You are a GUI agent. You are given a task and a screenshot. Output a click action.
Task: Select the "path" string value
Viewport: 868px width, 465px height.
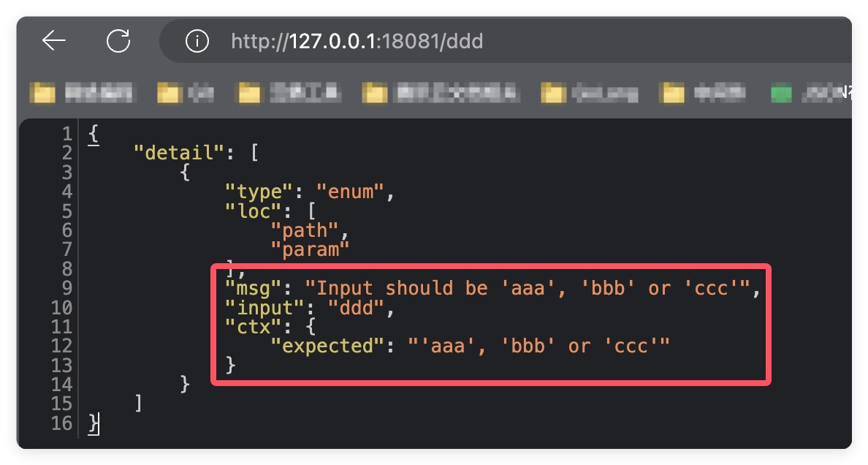tap(305, 230)
